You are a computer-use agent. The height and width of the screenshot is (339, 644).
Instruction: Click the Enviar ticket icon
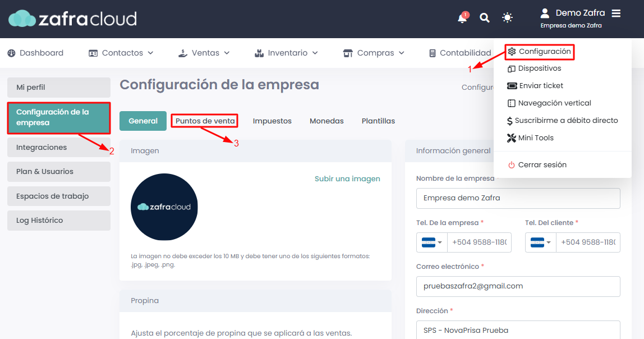[x=512, y=86]
